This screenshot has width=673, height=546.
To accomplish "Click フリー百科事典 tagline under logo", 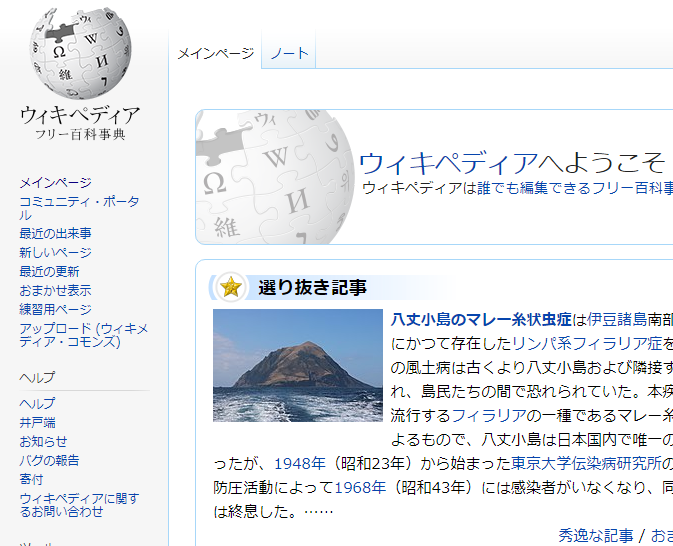I will pos(80,134).
